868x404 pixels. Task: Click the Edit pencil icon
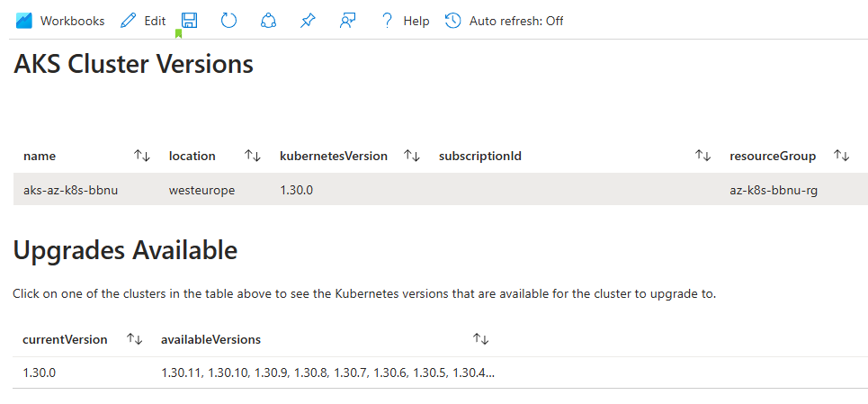point(128,21)
